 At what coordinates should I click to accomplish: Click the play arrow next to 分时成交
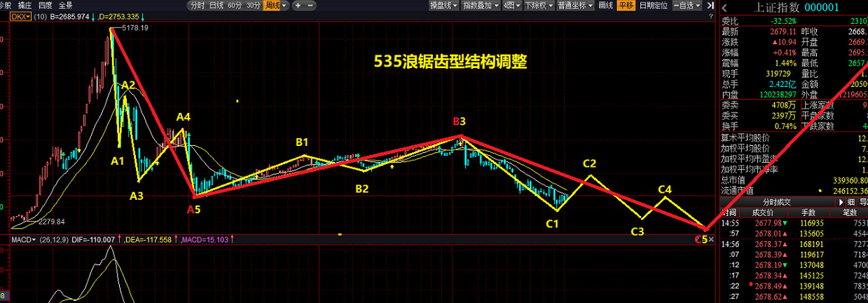(x=841, y=202)
